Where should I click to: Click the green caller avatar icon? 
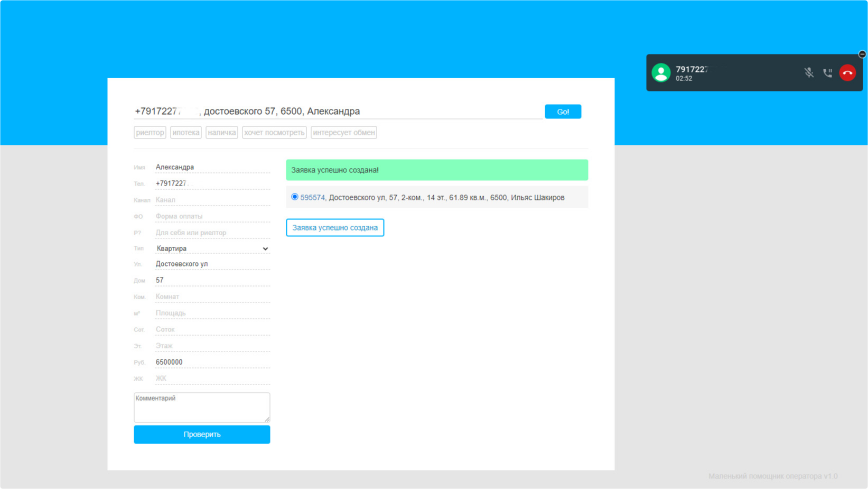(x=660, y=73)
